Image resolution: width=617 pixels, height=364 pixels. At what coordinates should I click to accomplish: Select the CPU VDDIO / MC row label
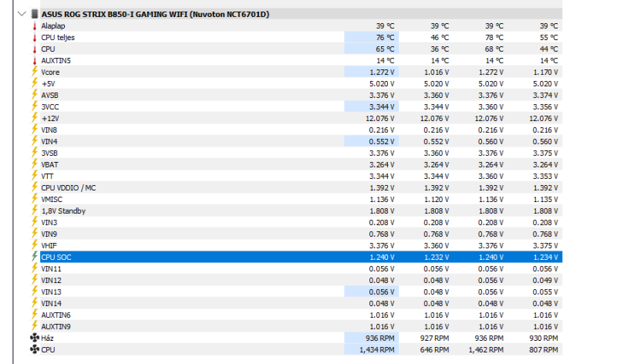[69, 188]
